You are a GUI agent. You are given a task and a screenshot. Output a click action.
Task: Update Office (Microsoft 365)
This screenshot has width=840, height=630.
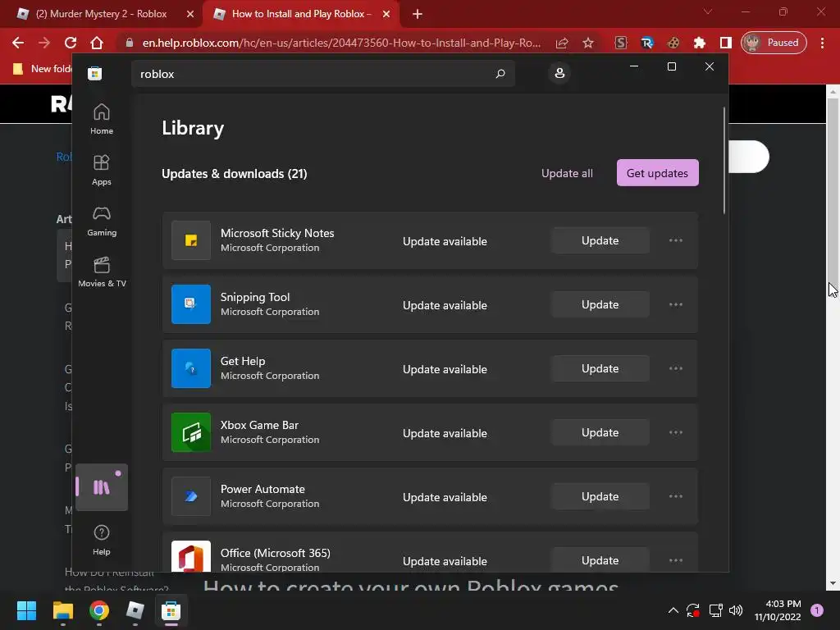pos(600,559)
